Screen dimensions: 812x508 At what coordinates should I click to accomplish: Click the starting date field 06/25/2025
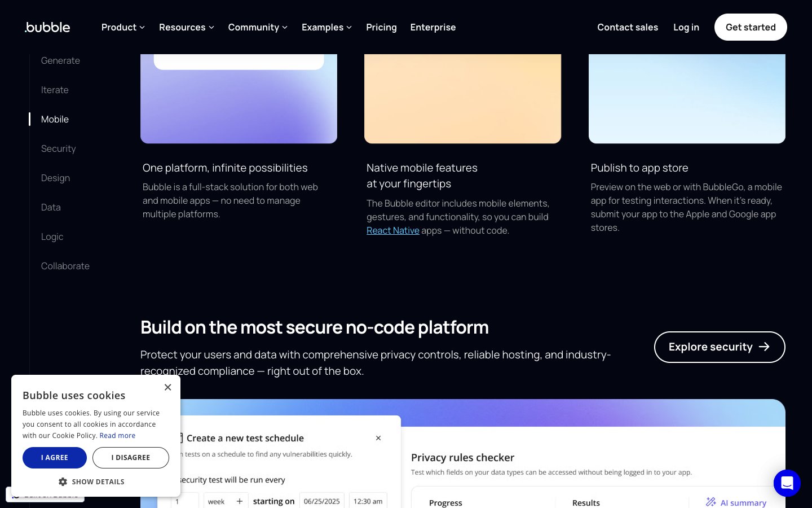(x=321, y=501)
